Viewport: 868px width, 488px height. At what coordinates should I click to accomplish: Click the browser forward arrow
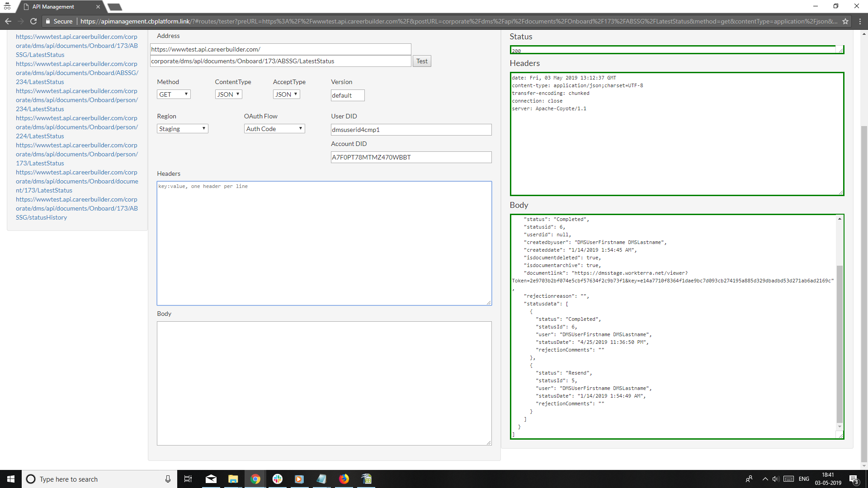click(x=21, y=21)
